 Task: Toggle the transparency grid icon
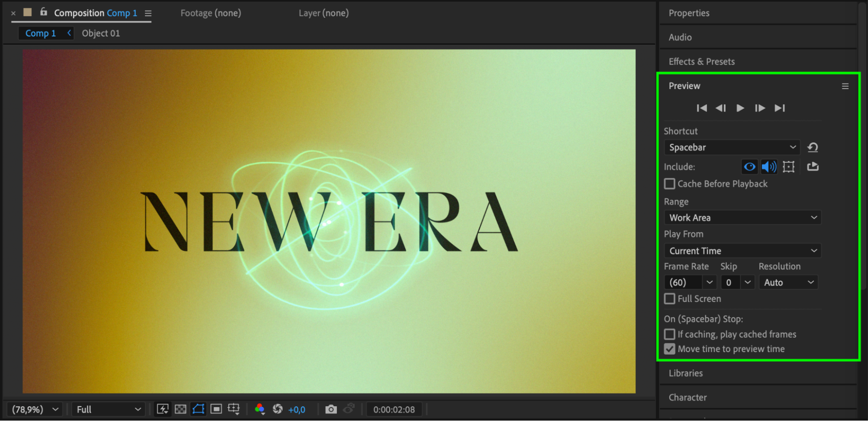pyautogui.click(x=181, y=409)
